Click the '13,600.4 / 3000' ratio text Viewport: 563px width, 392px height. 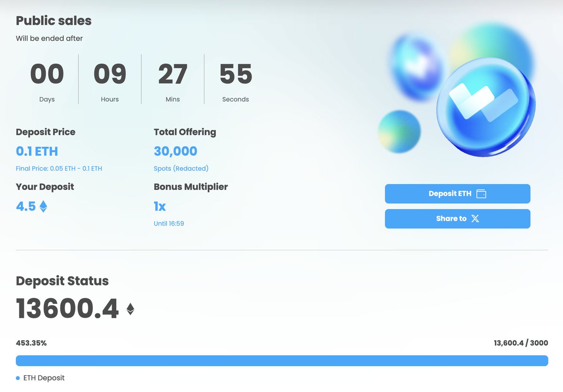click(521, 343)
